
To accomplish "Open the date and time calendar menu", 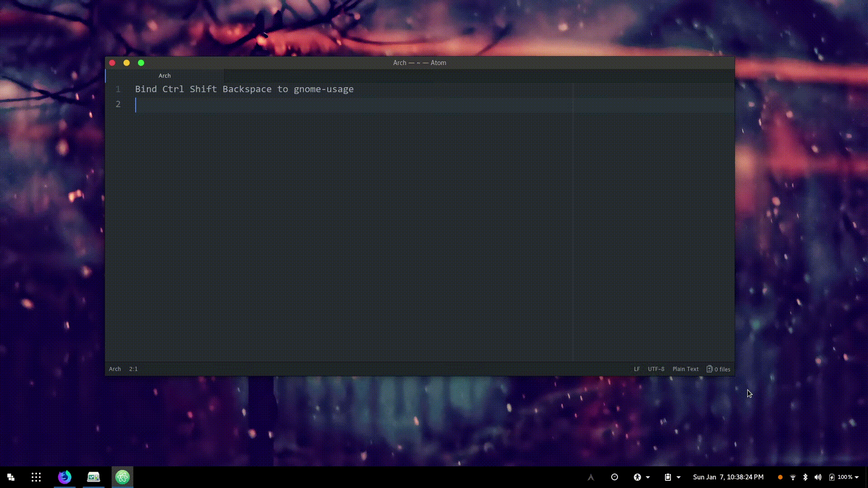I will pyautogui.click(x=728, y=477).
